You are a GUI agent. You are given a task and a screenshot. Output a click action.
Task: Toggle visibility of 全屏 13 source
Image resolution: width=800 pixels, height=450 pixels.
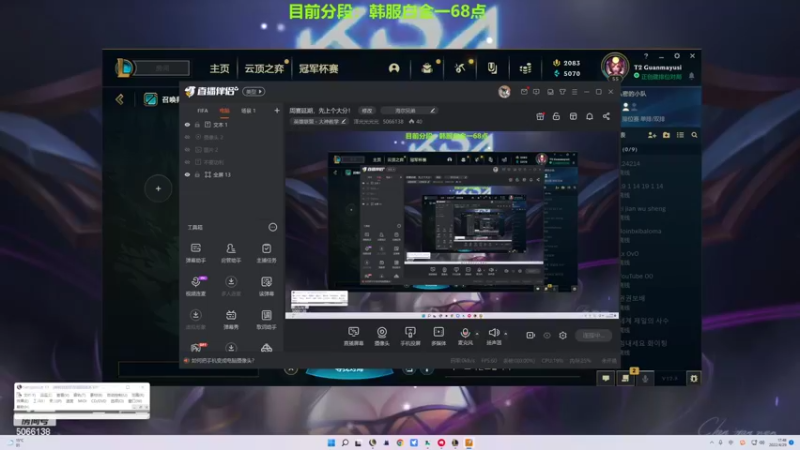coord(187,174)
